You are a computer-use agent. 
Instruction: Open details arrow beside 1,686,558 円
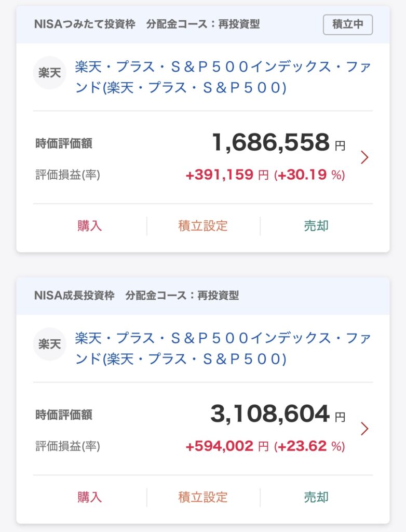(x=364, y=157)
